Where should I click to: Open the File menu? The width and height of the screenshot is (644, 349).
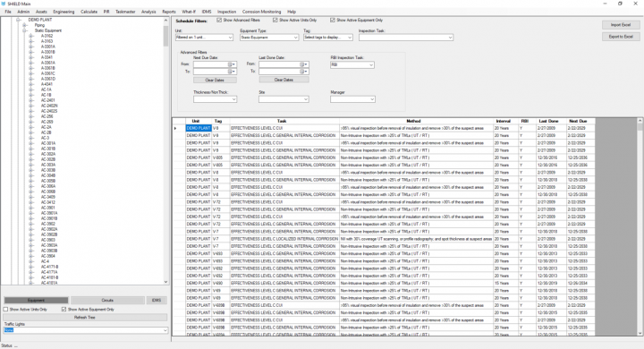tap(8, 12)
